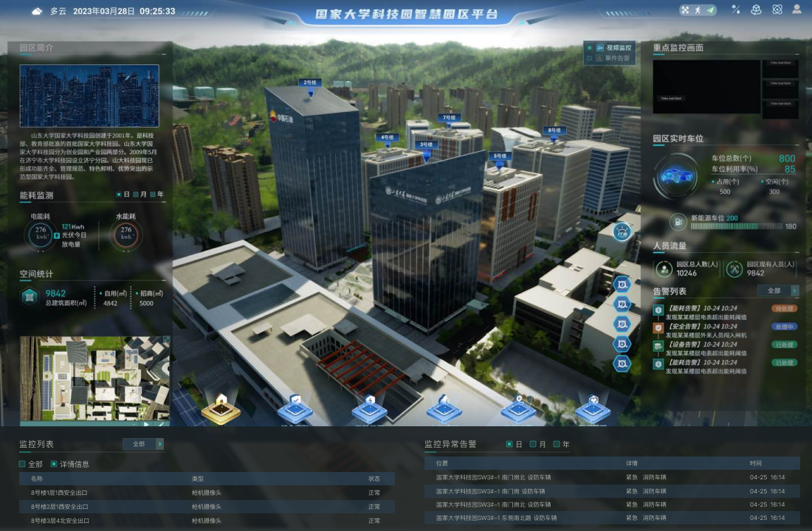Open the weather effects icon in header
This screenshot has height=531, width=812.
pyautogui.click(x=735, y=10)
